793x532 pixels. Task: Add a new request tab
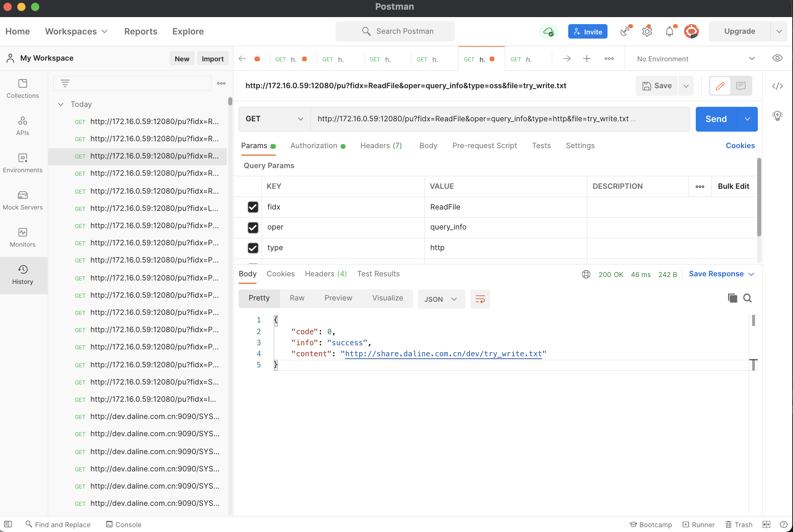(x=587, y=59)
